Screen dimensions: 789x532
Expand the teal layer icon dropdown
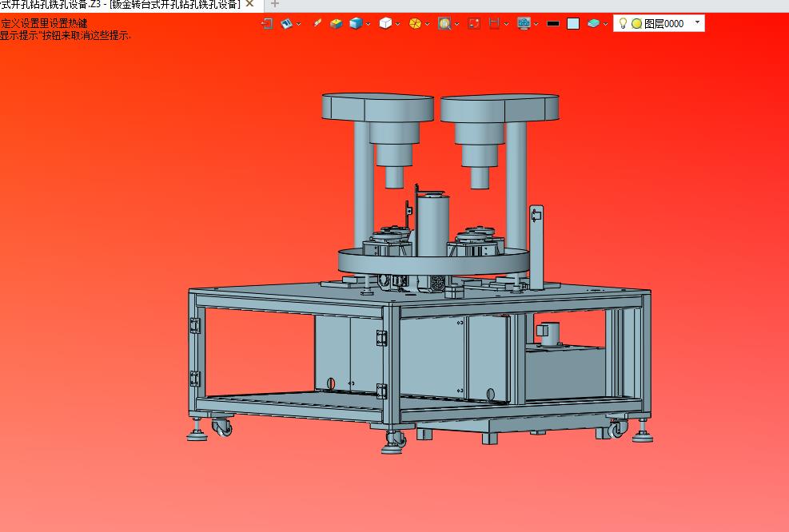pyautogui.click(x=605, y=24)
